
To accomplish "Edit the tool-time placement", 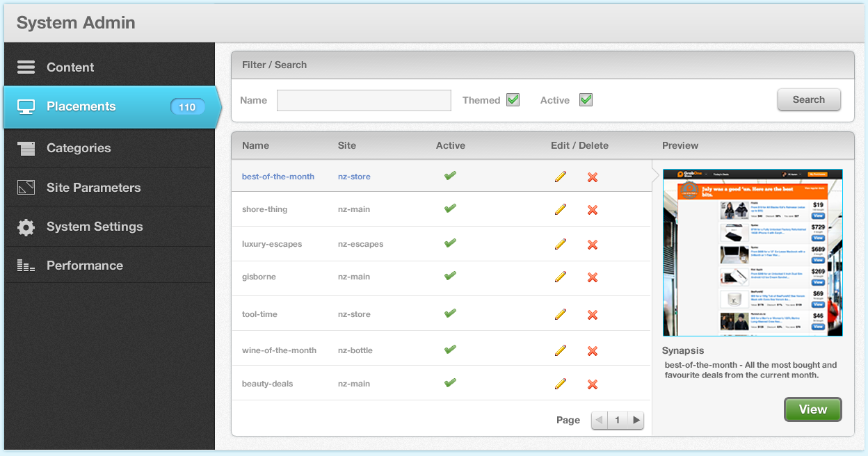I will tap(561, 314).
